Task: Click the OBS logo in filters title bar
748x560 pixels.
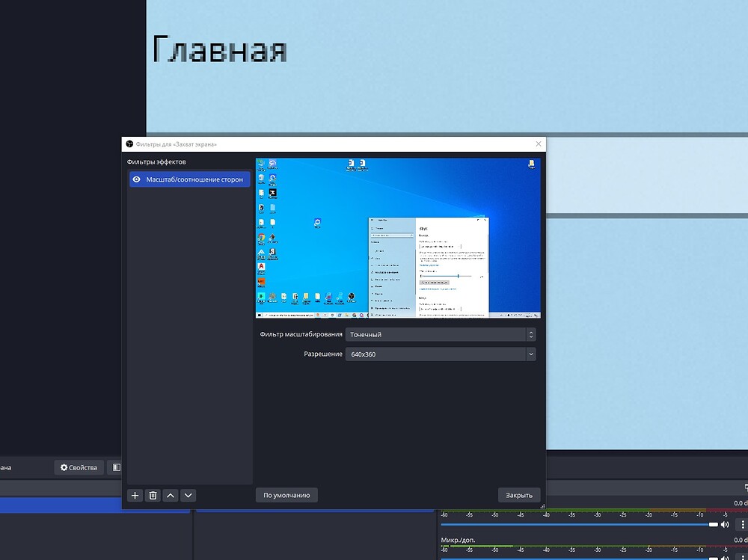Action: [129, 144]
